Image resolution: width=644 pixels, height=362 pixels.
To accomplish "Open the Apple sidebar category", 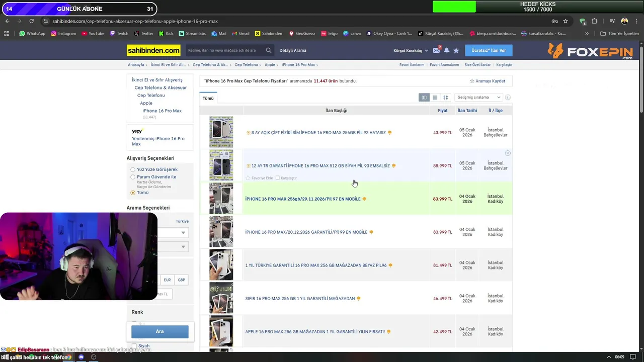I will click(x=146, y=103).
